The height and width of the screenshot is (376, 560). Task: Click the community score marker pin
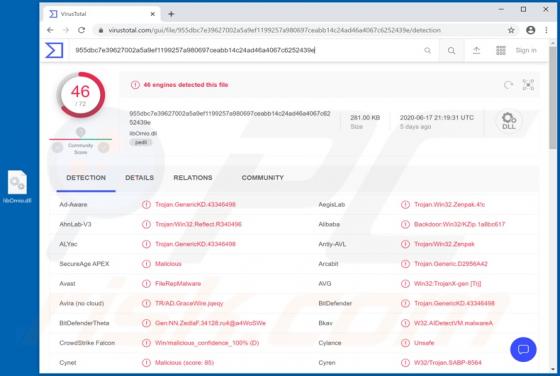tap(81, 132)
